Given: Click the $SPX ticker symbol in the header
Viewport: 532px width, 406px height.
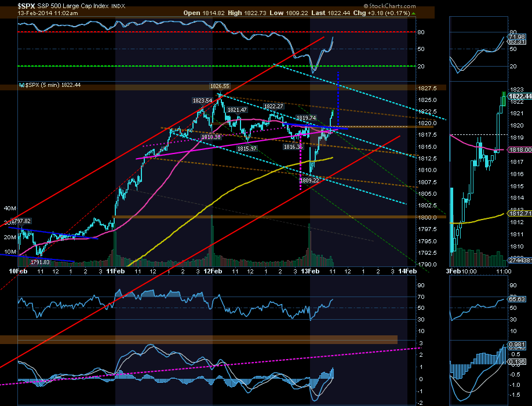Looking at the screenshot, I should pyautogui.click(x=25, y=6).
